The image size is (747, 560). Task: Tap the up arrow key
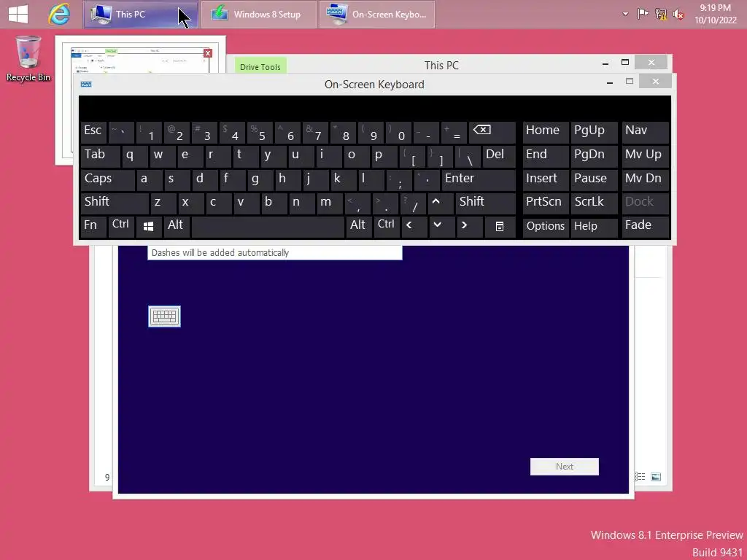point(440,203)
